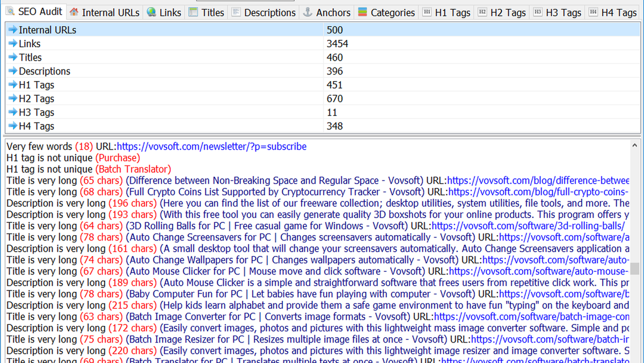The width and height of the screenshot is (644, 363).
Task: Open the Categories tab
Action: point(386,12)
